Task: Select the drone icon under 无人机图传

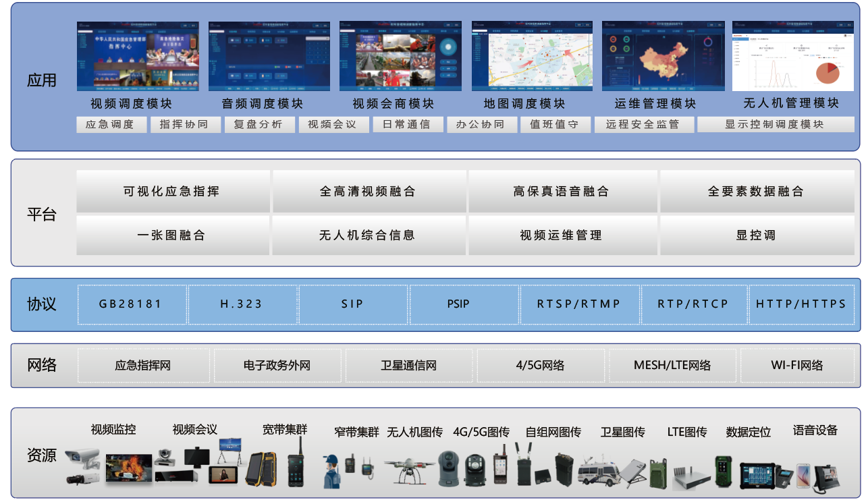Action: [409, 468]
